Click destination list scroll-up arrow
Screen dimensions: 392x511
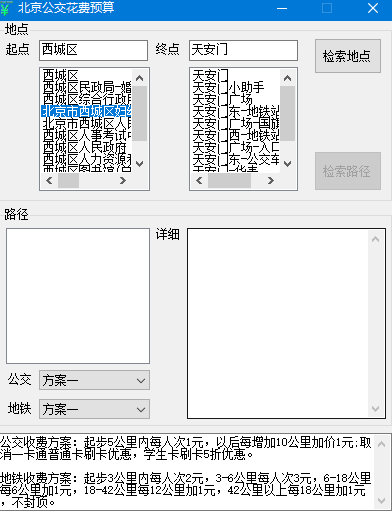pyautogui.click(x=287, y=78)
